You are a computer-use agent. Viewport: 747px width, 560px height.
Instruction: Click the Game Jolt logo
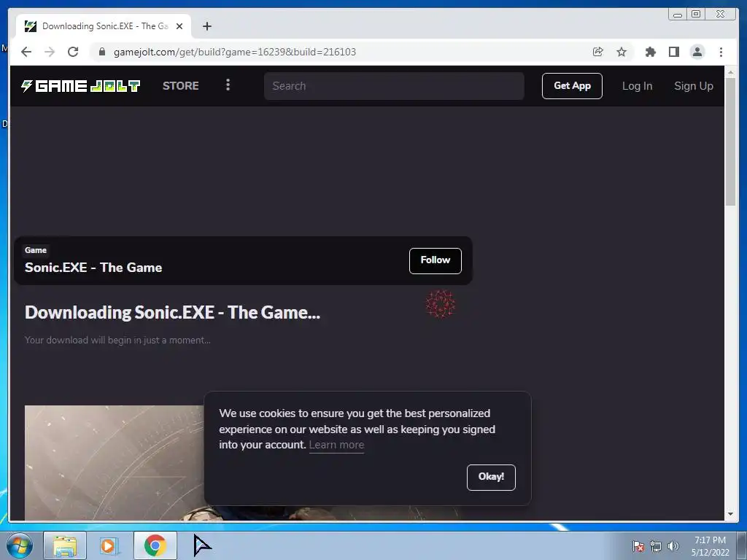(x=80, y=86)
